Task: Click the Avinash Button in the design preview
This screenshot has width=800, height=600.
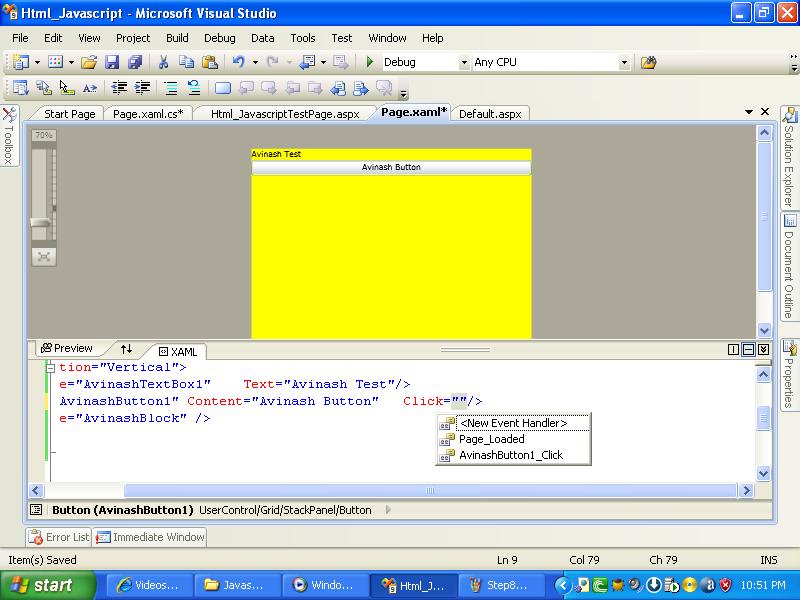Action: pos(391,167)
